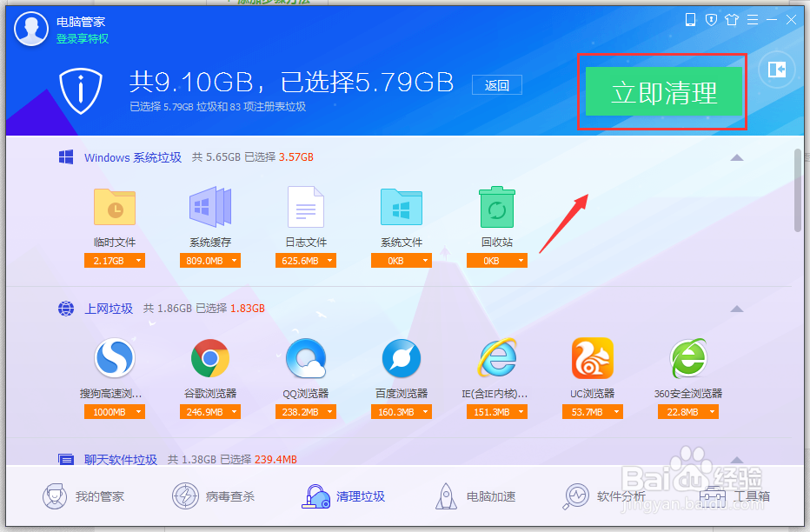
Task: Click the large shield info icon
Action: click(x=81, y=90)
